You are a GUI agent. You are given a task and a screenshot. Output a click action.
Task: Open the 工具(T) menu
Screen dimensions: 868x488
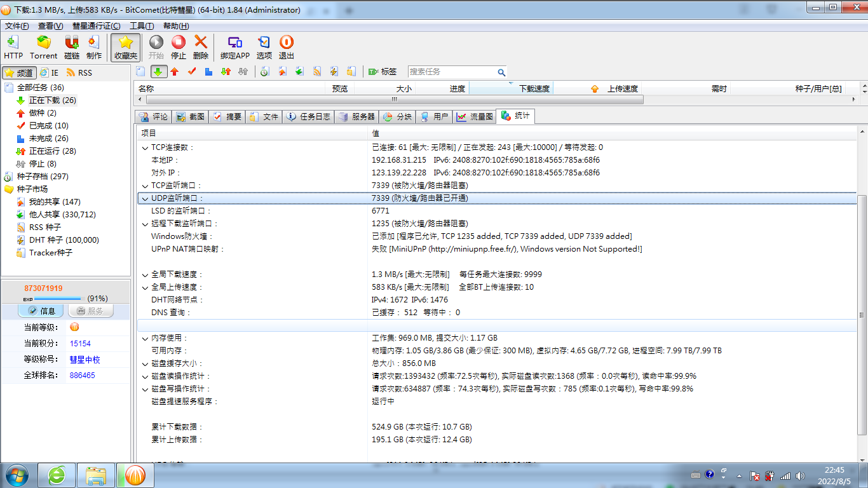[x=141, y=26]
